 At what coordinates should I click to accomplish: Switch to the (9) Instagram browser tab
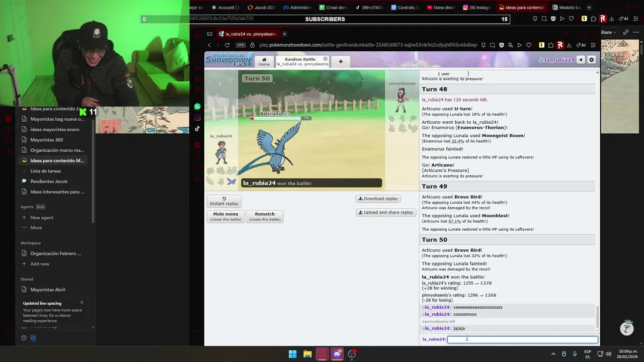tap(477, 8)
